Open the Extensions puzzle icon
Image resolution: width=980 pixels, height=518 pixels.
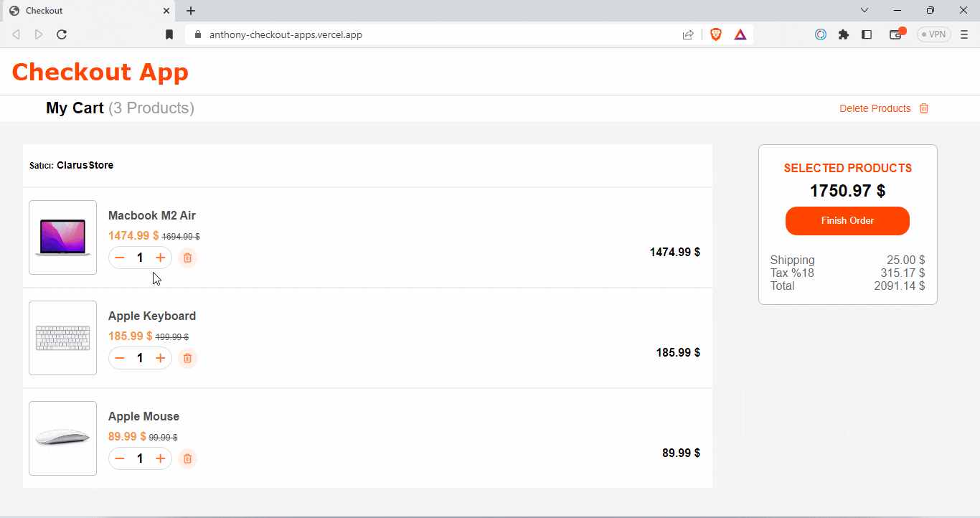[844, 34]
